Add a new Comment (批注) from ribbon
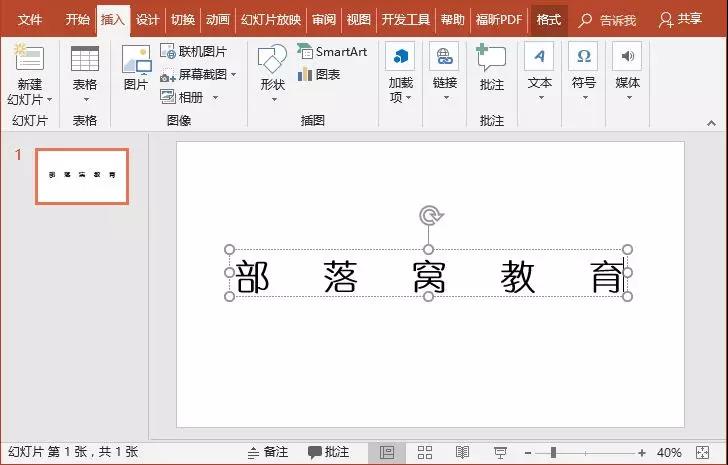 [491, 58]
